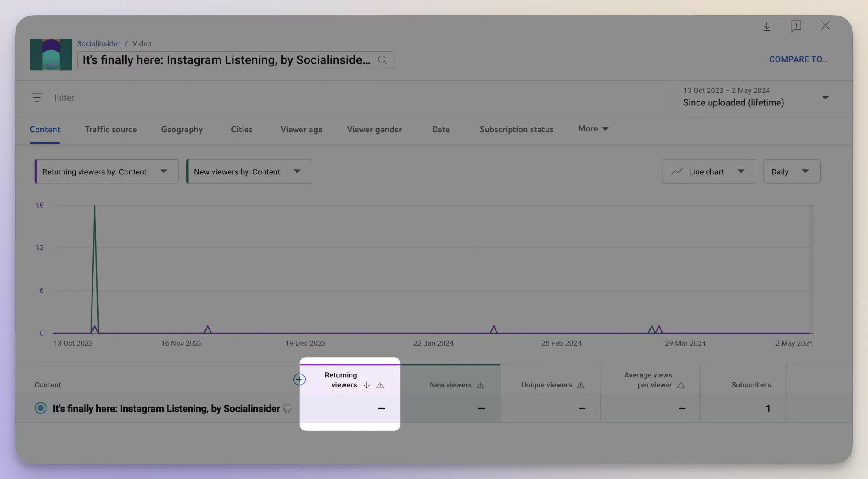
Task: Click the Unique viewers column header
Action: (546, 385)
